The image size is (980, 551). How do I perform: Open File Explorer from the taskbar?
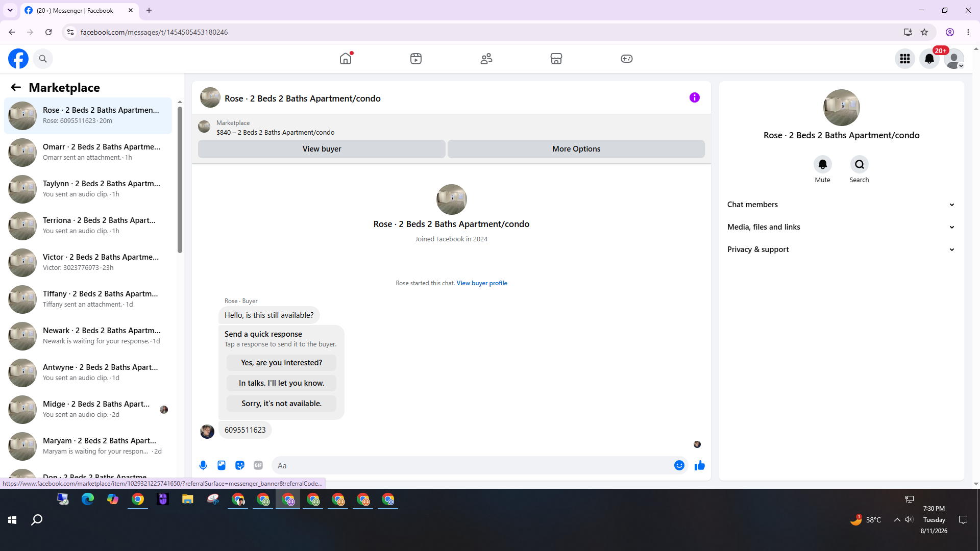188,499
